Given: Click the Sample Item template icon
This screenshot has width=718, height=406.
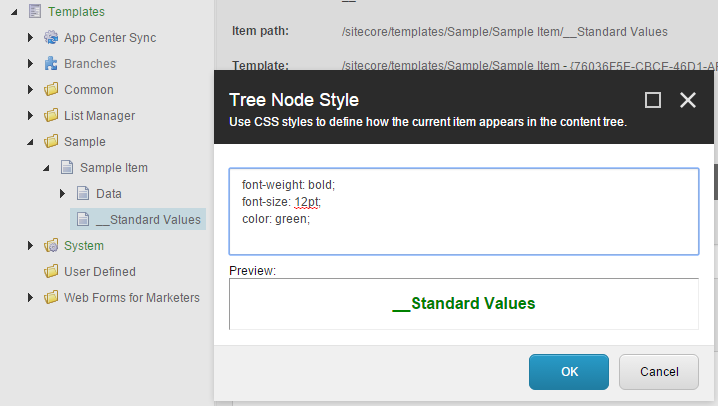Looking at the screenshot, I should pyautogui.click(x=67, y=168).
